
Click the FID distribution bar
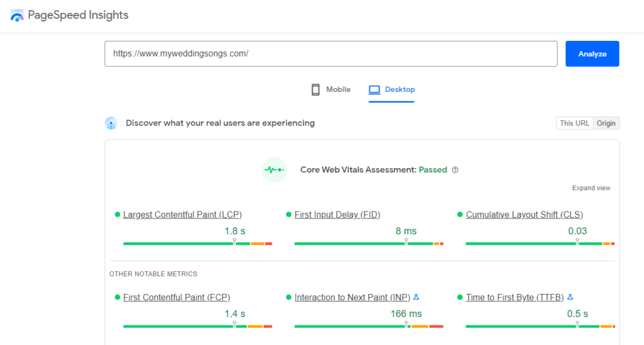(x=369, y=244)
